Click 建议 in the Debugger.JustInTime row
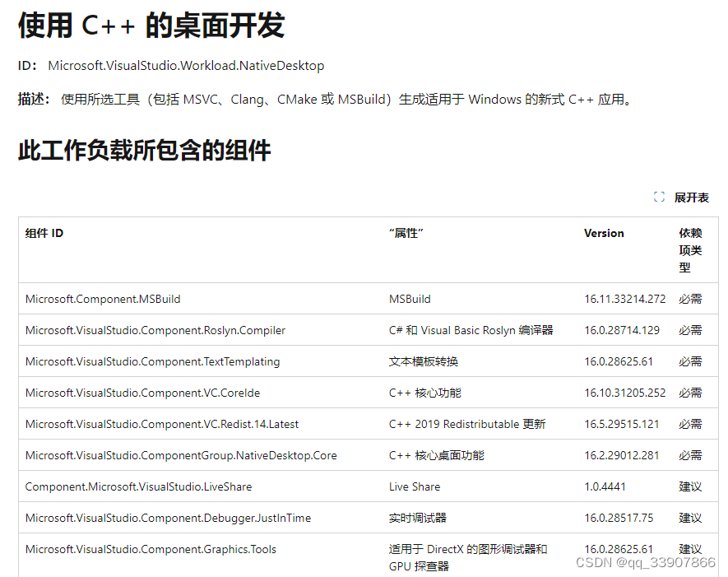Viewport: 728px width, 577px height. 690,518
